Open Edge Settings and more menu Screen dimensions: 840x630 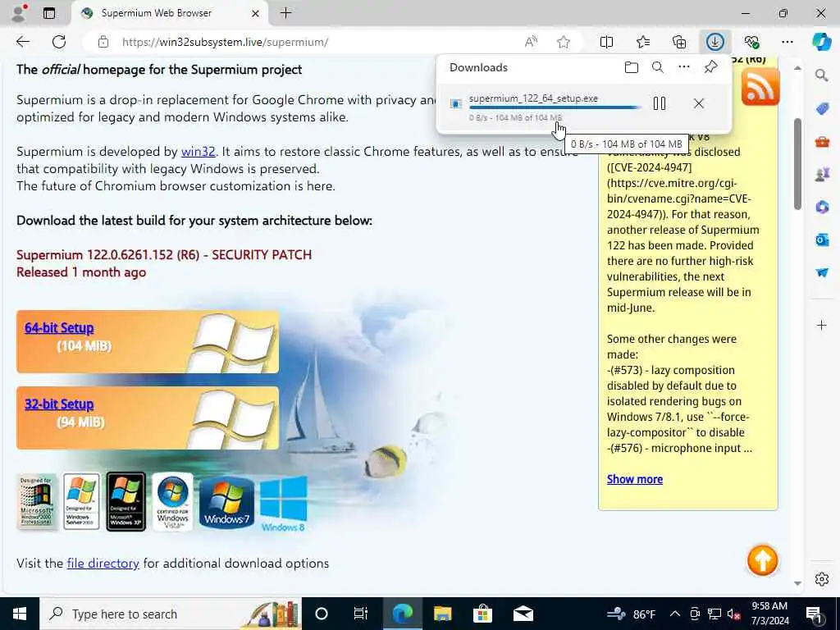click(x=787, y=42)
